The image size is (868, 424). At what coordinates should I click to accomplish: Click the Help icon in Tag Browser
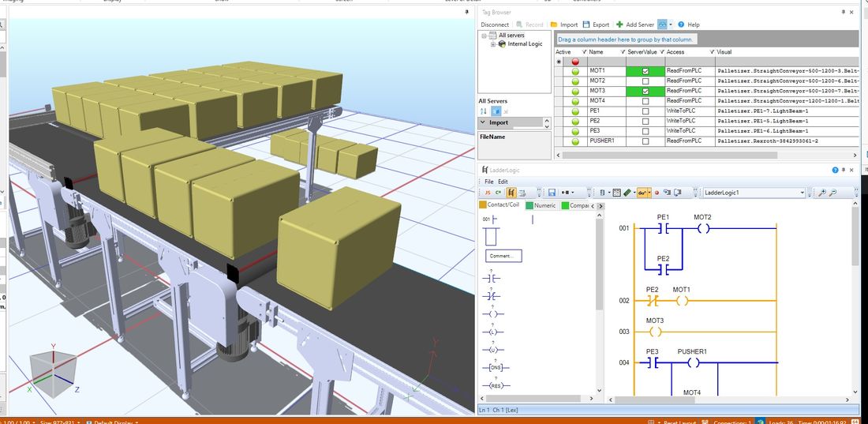pyautogui.click(x=689, y=24)
